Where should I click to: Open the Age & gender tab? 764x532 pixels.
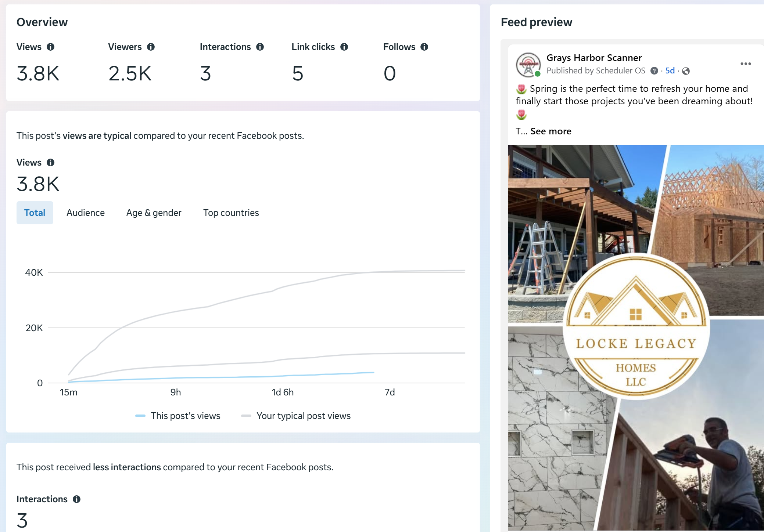click(x=154, y=213)
